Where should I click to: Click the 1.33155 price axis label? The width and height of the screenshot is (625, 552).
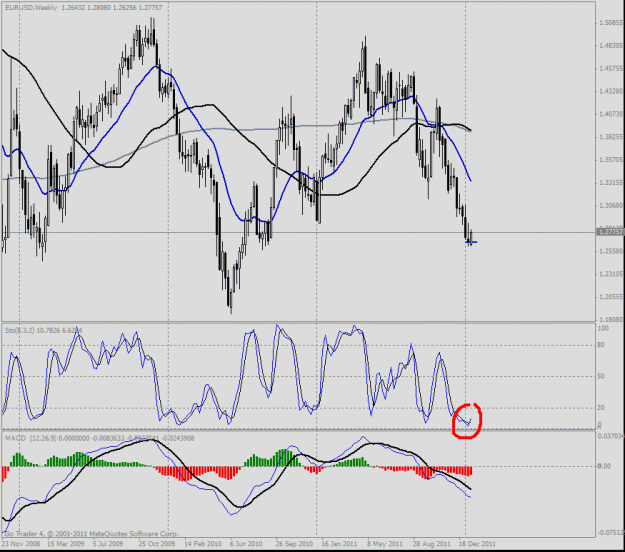coord(611,183)
